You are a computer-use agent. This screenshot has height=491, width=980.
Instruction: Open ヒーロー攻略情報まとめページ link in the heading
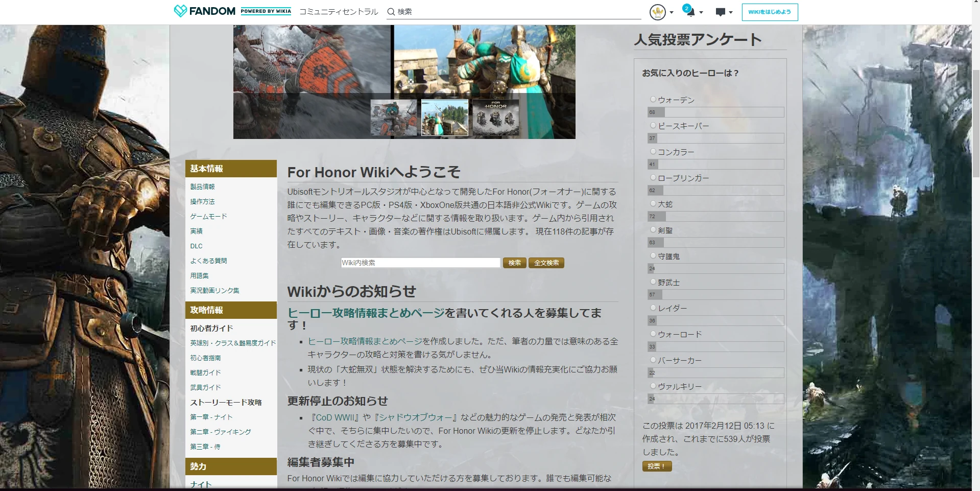click(x=366, y=313)
